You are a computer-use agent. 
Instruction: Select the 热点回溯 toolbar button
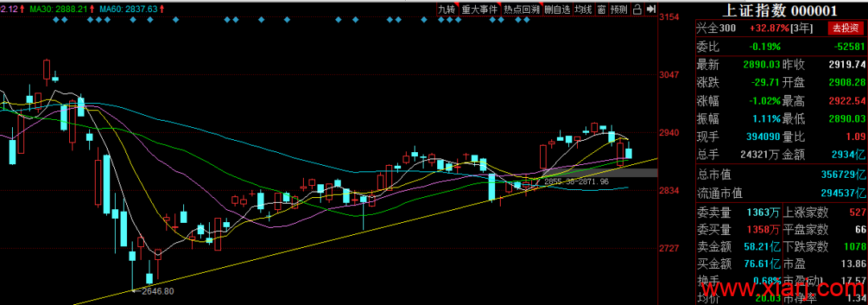tap(521, 10)
